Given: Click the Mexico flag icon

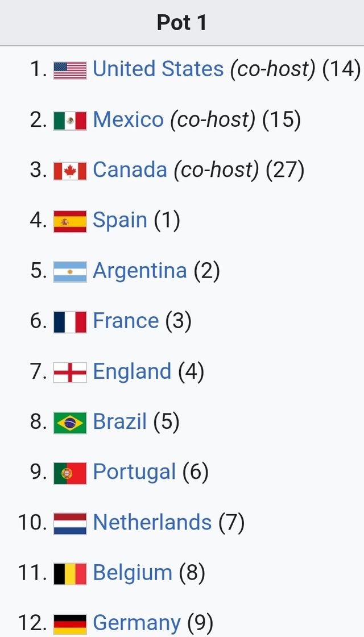Looking at the screenshot, I should pyautogui.click(x=70, y=120).
